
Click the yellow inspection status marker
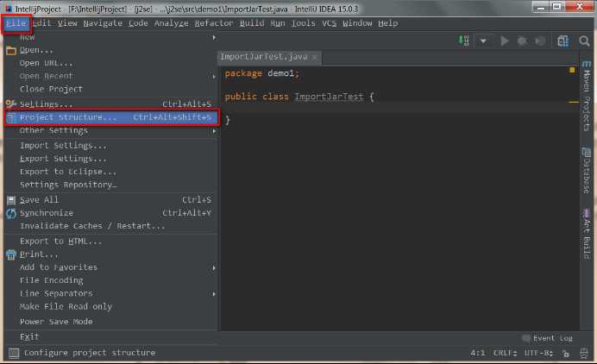572,70
